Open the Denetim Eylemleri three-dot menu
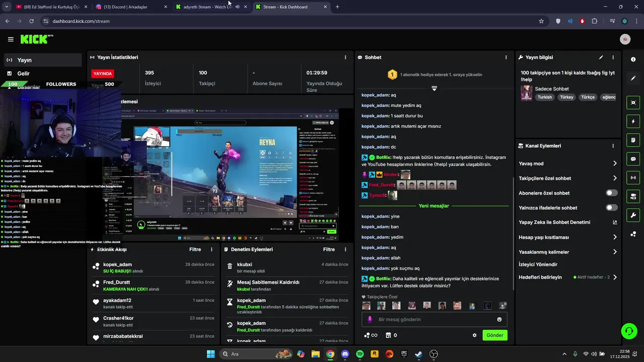The image size is (644, 362). (345, 249)
